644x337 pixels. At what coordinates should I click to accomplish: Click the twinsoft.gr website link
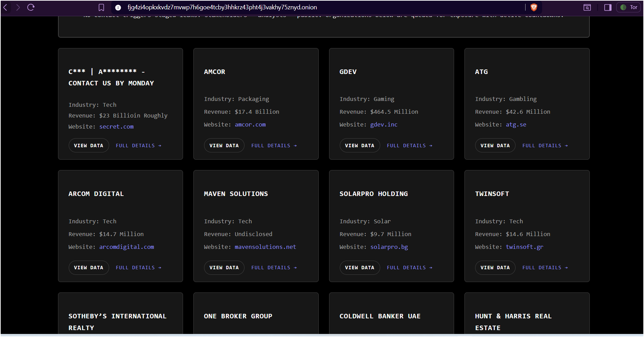pyautogui.click(x=524, y=247)
